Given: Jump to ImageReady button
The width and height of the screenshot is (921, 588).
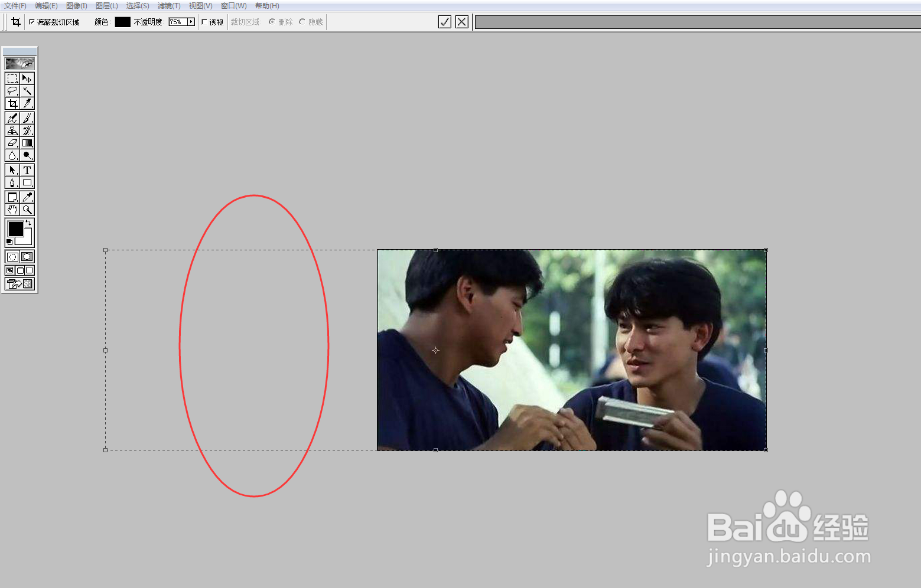Looking at the screenshot, I should tap(19, 284).
